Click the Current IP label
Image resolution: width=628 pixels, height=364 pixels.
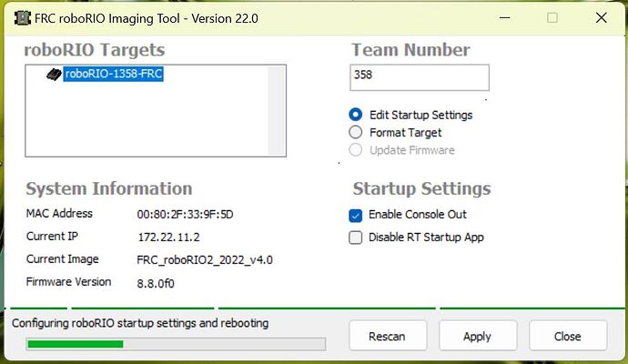(52, 237)
